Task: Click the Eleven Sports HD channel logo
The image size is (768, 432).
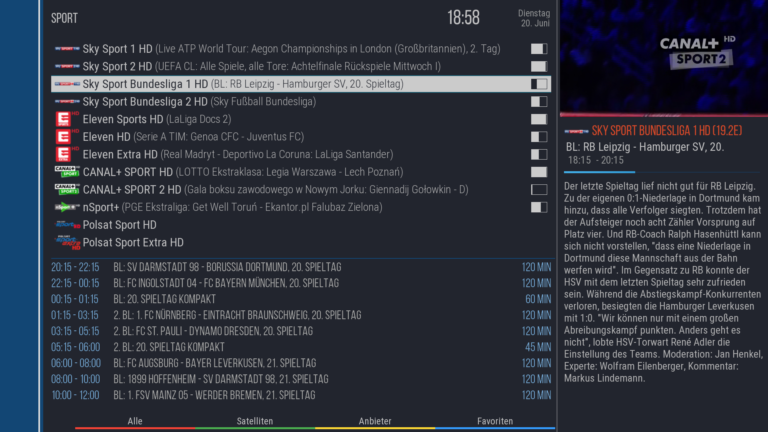Action: [x=67, y=120]
